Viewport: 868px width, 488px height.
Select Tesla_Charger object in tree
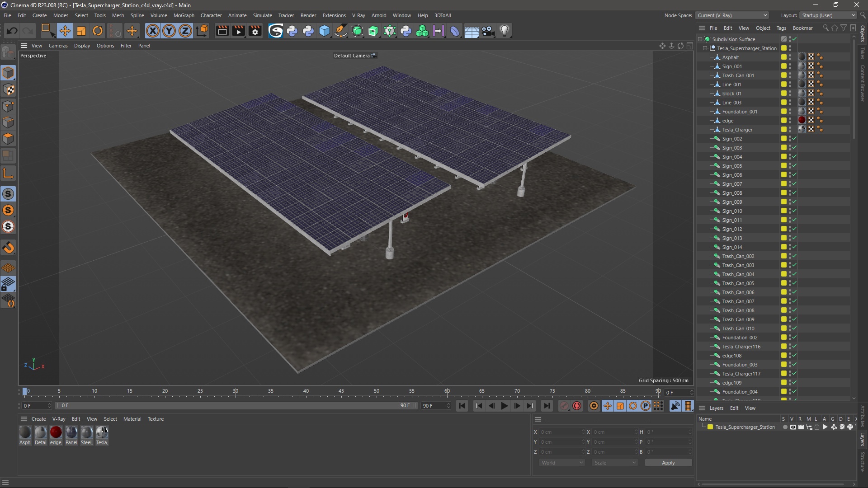coord(737,130)
